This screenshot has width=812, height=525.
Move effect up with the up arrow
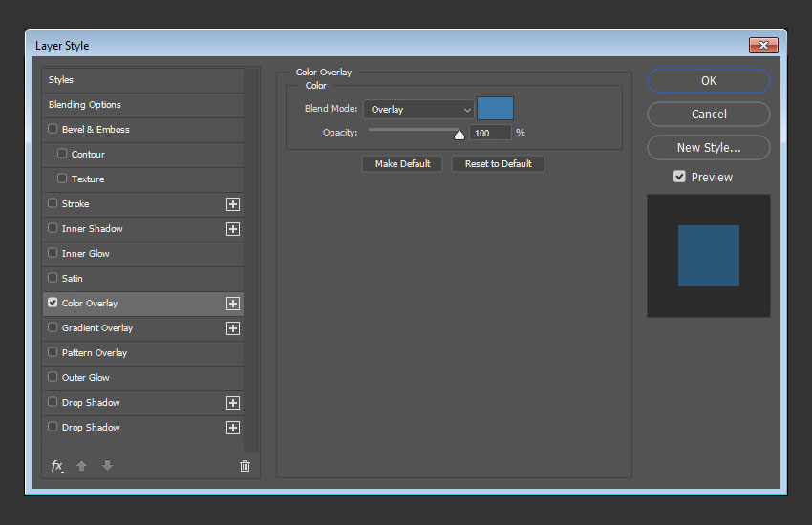tap(81, 466)
